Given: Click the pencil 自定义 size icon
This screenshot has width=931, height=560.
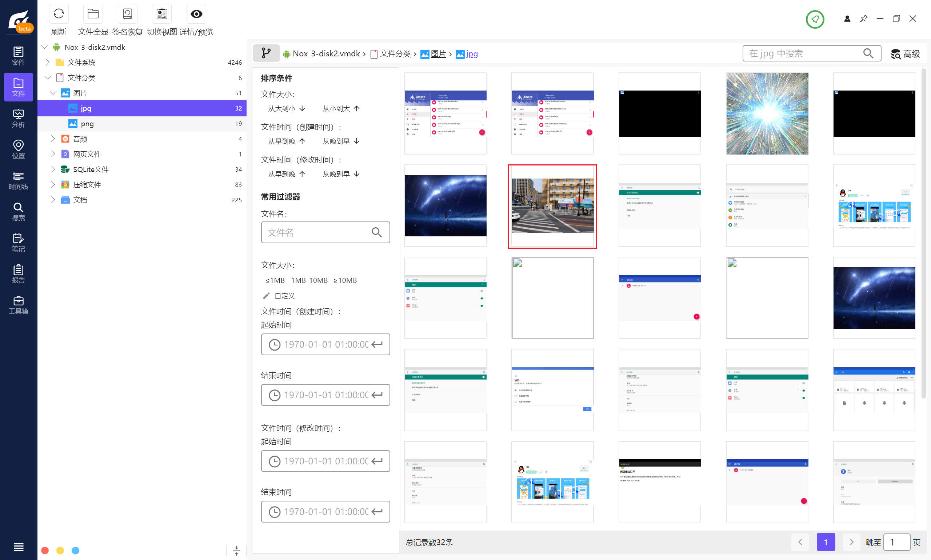Looking at the screenshot, I should tap(266, 296).
